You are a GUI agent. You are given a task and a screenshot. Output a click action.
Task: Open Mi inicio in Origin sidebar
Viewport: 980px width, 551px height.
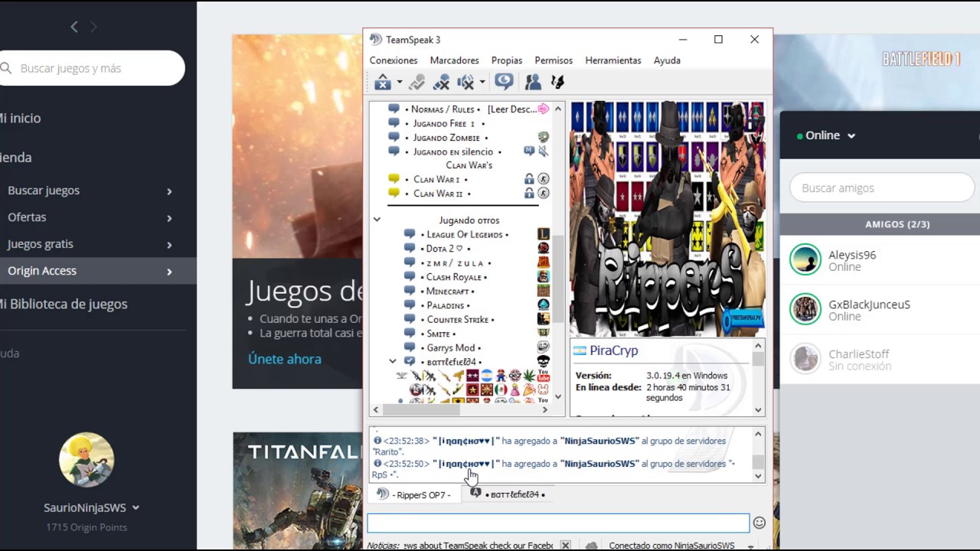click(x=21, y=118)
